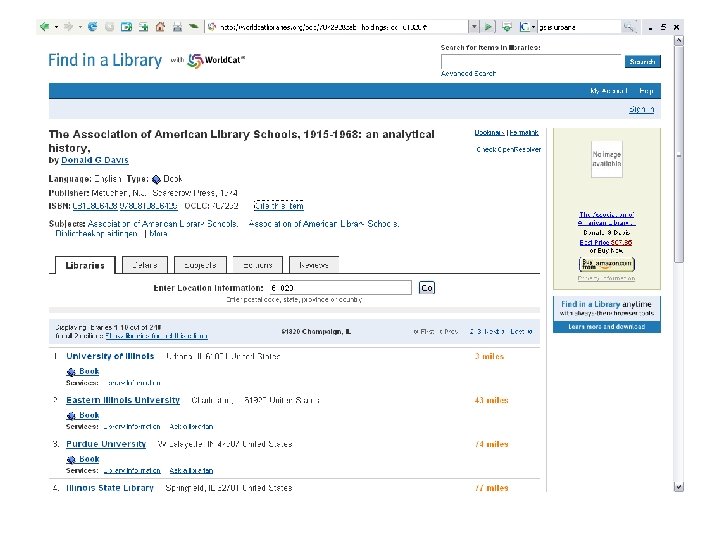This screenshot has width=720, height=540.
Task: Click the Sign In link
Action: pos(641,109)
